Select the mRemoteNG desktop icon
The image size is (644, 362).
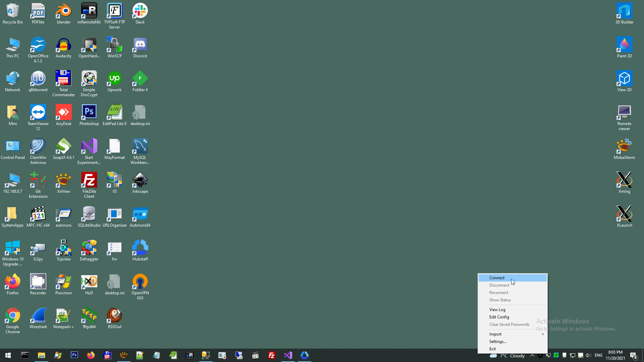coord(89,14)
